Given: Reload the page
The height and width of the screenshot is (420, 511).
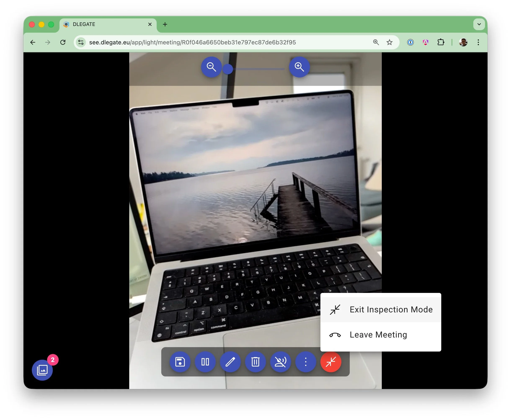Looking at the screenshot, I should pos(63,43).
